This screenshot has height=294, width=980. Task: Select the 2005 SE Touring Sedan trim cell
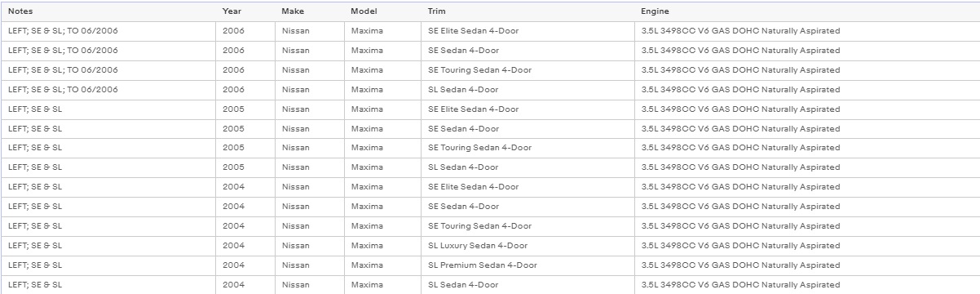click(x=528, y=148)
